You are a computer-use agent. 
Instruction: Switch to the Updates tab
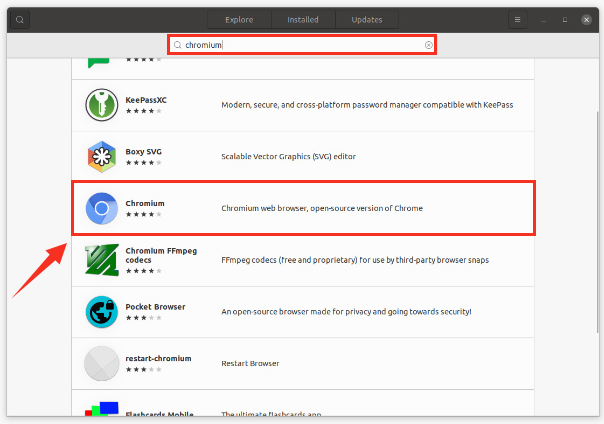point(367,20)
